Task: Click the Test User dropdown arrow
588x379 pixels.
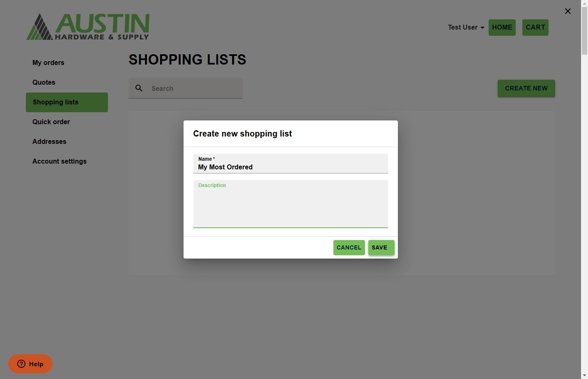Action: pos(482,28)
